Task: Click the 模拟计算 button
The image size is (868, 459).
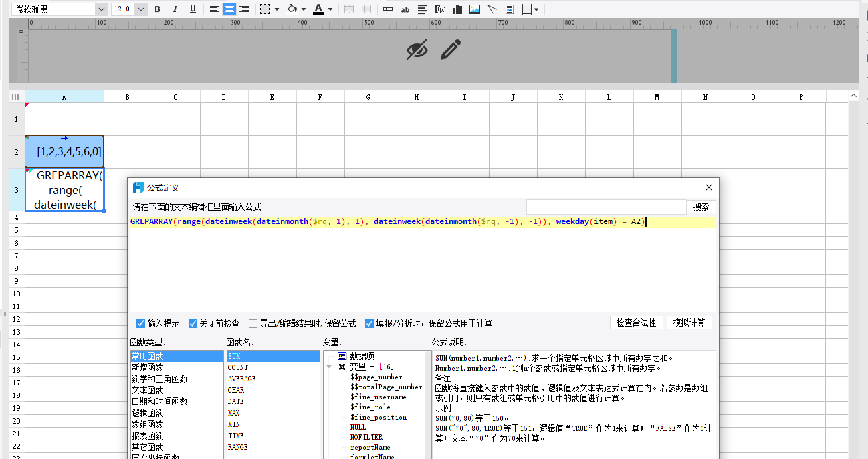Action: (x=689, y=323)
